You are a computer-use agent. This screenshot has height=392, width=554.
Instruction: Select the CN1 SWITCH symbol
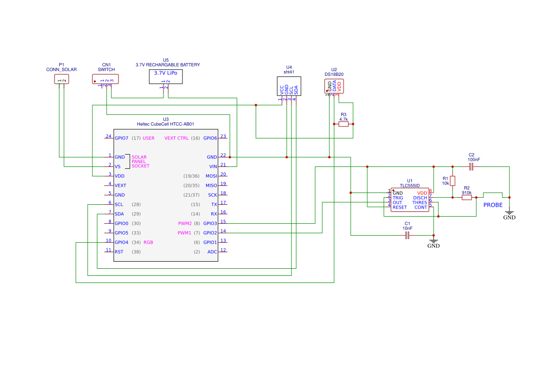coord(105,79)
